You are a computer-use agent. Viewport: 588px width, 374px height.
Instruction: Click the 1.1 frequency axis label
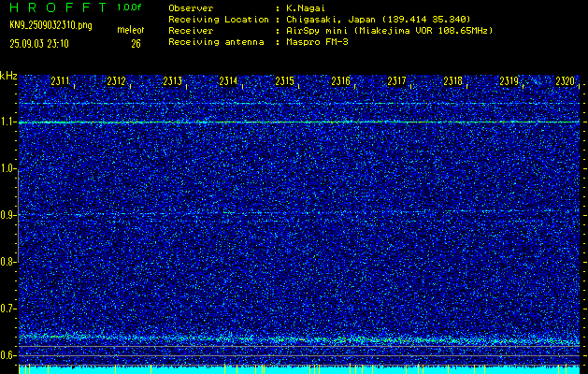coord(7,122)
